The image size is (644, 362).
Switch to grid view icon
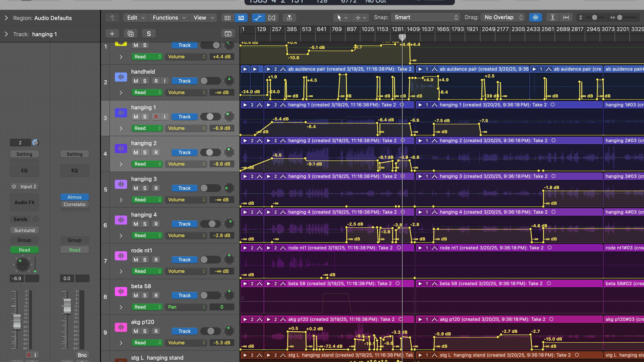click(227, 18)
